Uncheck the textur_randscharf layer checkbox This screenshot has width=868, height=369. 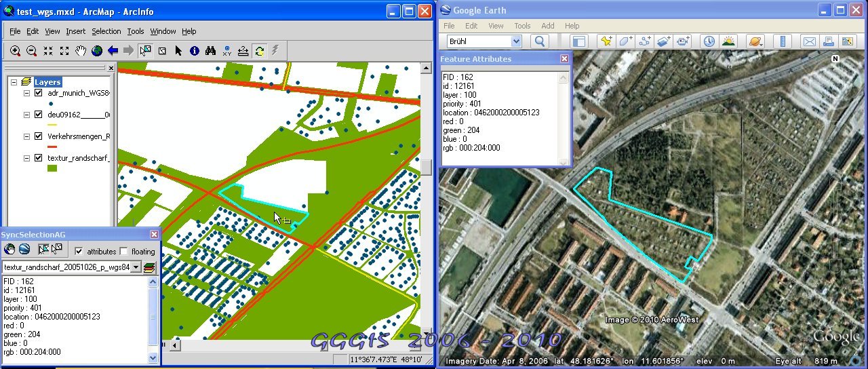[x=38, y=158]
